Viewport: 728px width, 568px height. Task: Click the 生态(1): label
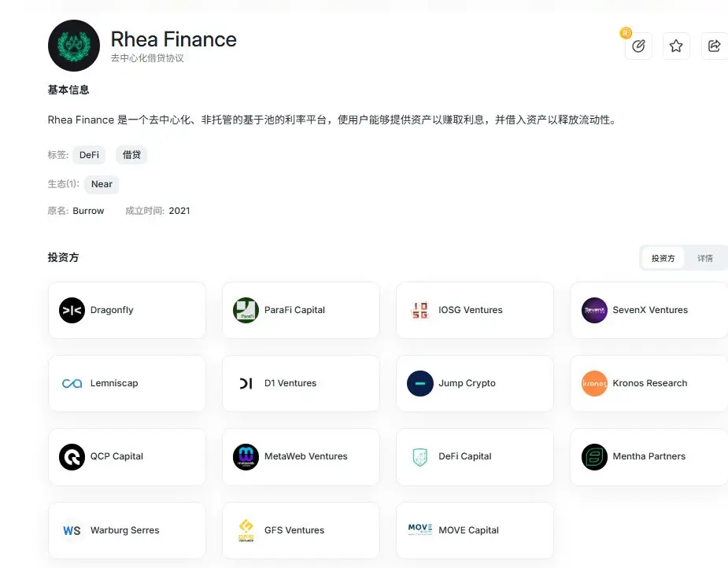(x=63, y=184)
